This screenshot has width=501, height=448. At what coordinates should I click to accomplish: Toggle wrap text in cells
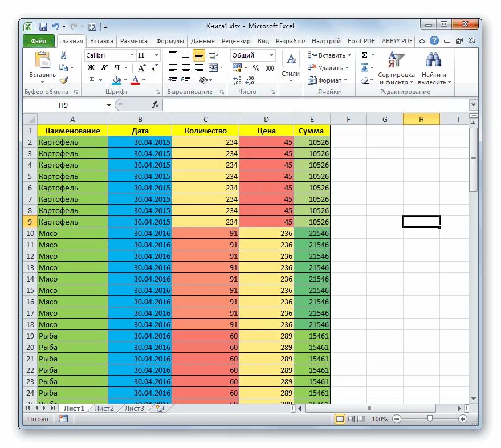[x=213, y=55]
